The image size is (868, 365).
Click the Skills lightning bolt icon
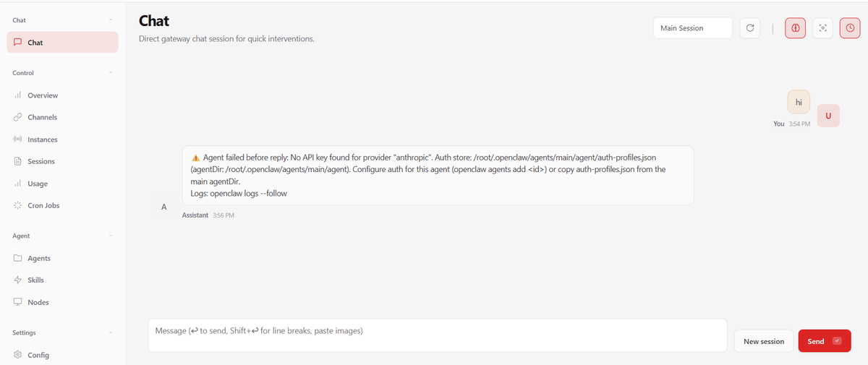pos(17,280)
